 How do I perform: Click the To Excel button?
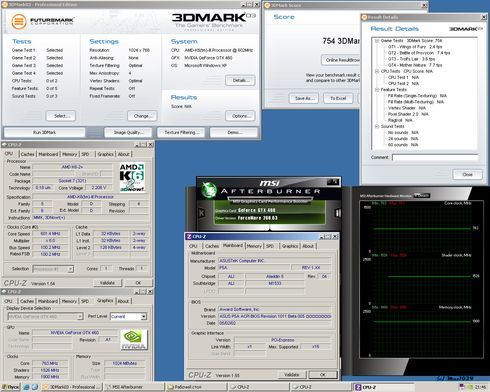338,98
